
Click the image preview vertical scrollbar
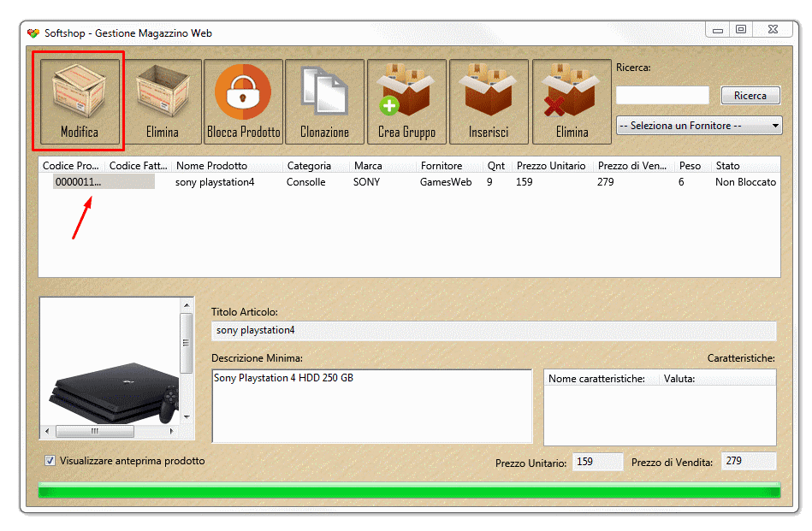click(x=187, y=359)
